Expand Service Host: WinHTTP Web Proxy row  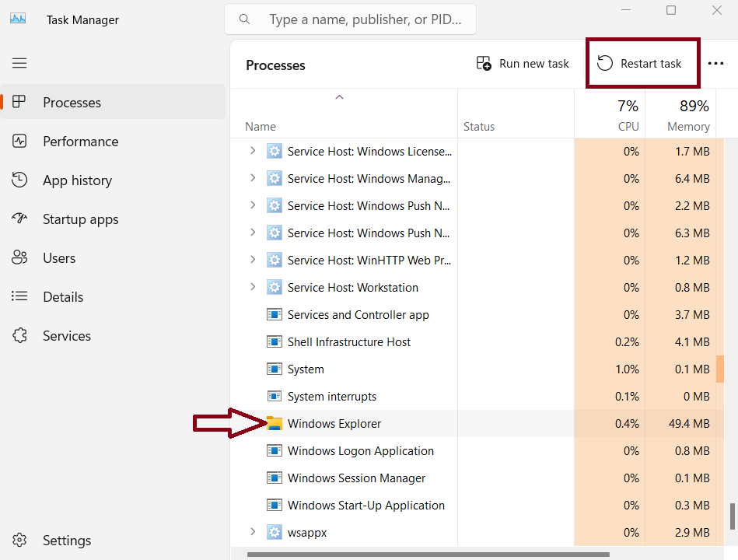tap(252, 260)
